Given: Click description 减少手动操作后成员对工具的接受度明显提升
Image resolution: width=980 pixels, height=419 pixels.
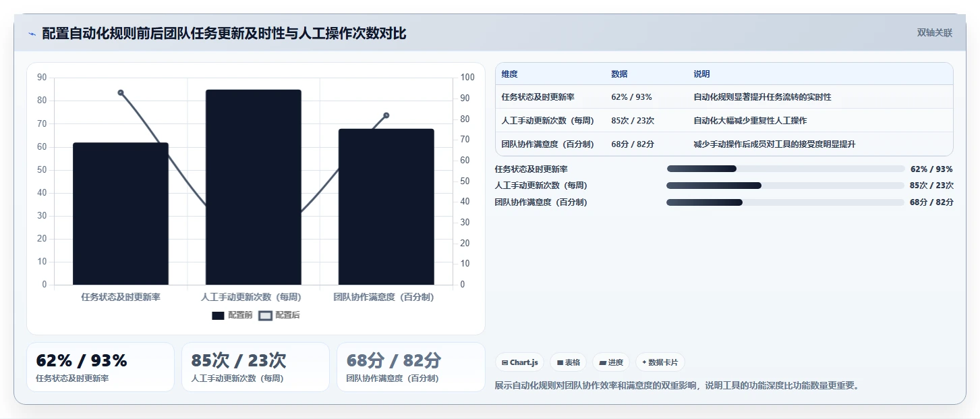Looking at the screenshot, I should click(774, 144).
